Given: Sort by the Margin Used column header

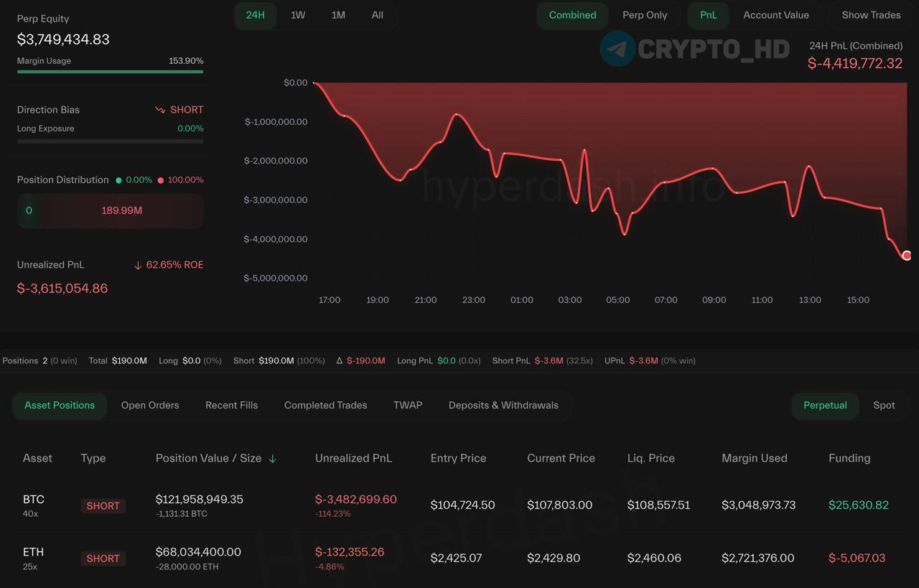Looking at the screenshot, I should [x=755, y=458].
